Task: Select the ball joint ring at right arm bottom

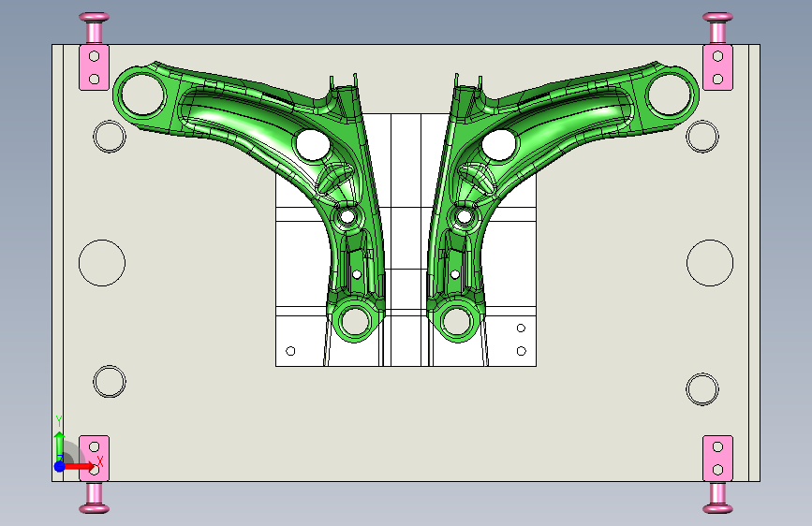Action: tap(457, 321)
